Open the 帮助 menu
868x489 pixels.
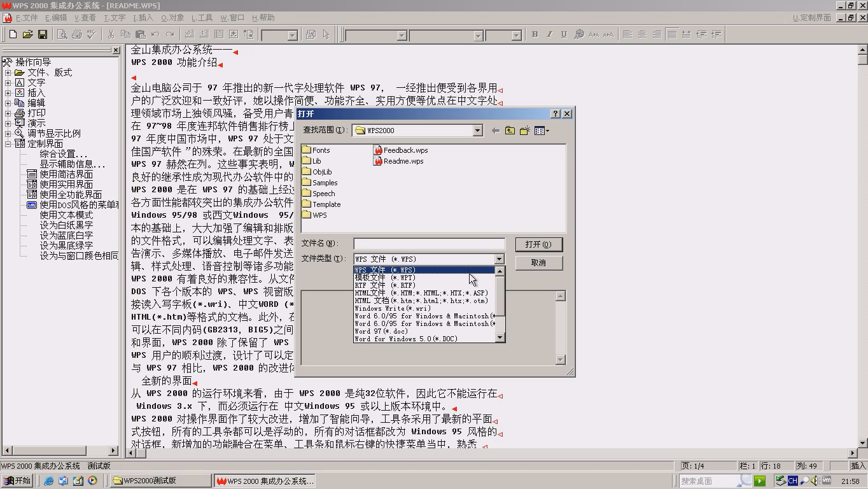click(263, 18)
